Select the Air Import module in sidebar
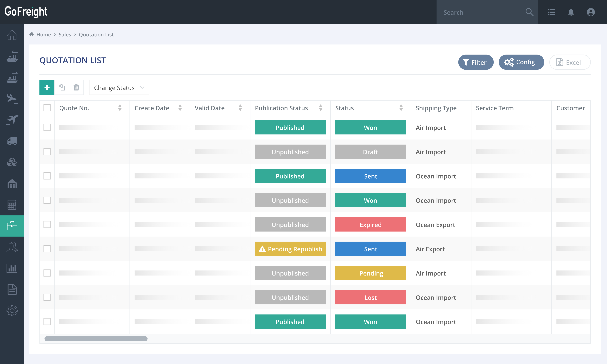The image size is (607, 364). tap(12, 98)
